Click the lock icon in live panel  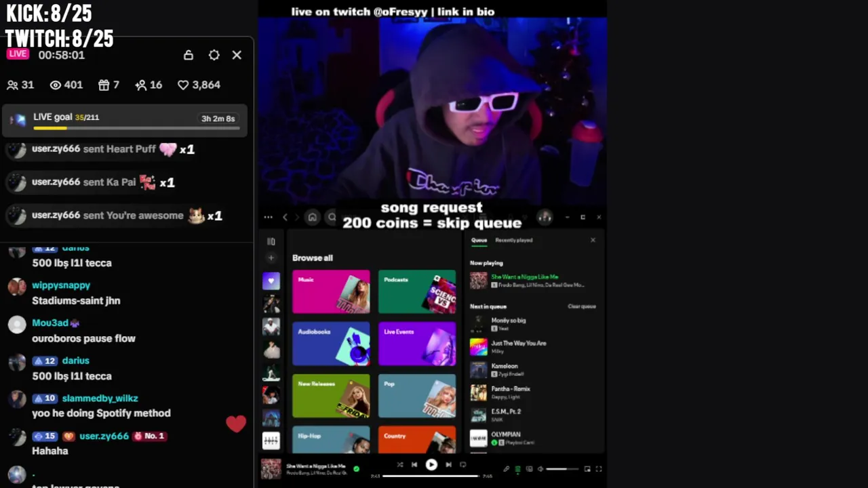pos(189,55)
